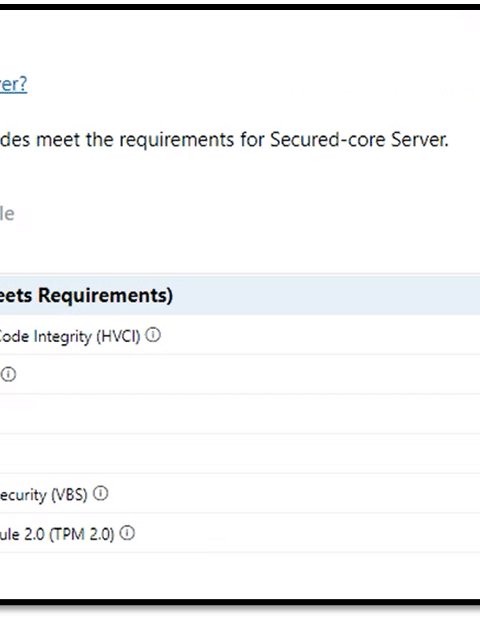Select the empty row beneath the lone info icon row

[240, 414]
